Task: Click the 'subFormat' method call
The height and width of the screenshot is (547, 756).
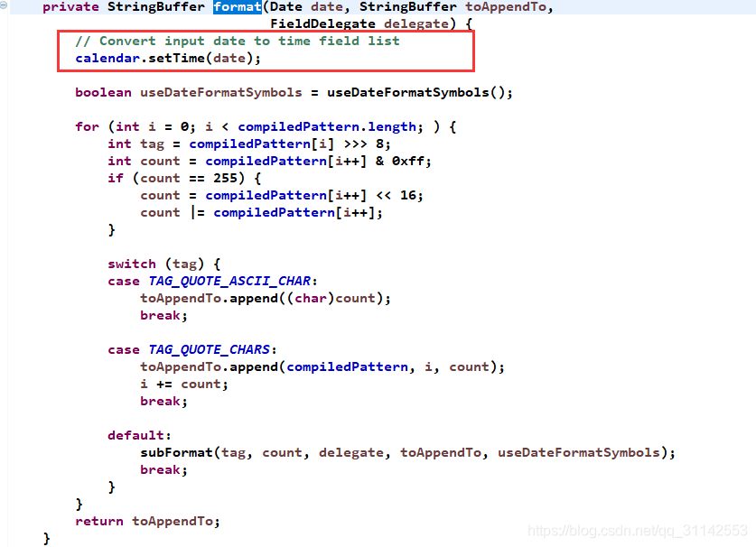Action: [x=176, y=452]
